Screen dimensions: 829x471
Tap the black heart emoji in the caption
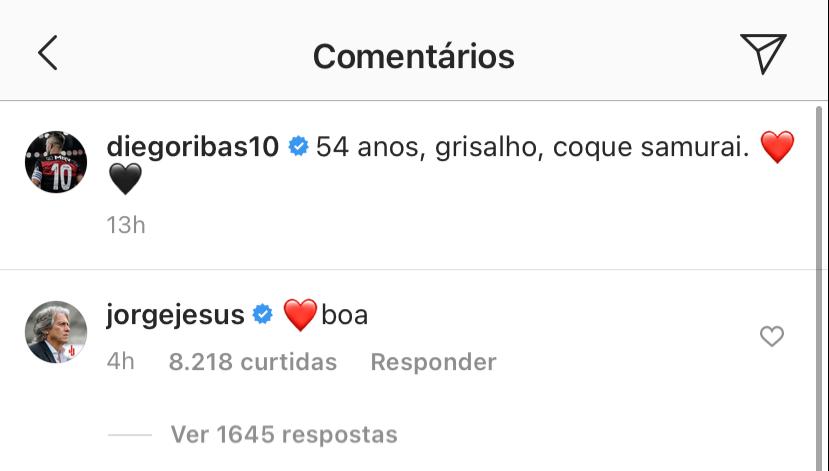(x=124, y=180)
